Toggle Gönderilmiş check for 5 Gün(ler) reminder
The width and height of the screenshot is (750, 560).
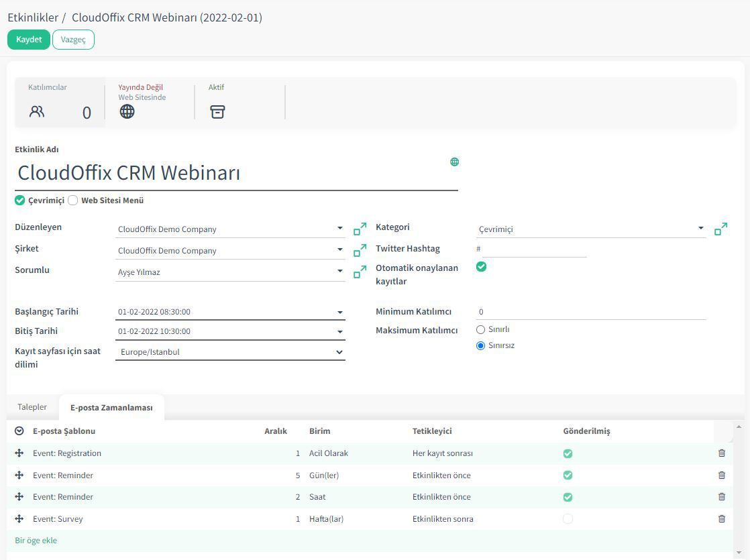click(568, 475)
